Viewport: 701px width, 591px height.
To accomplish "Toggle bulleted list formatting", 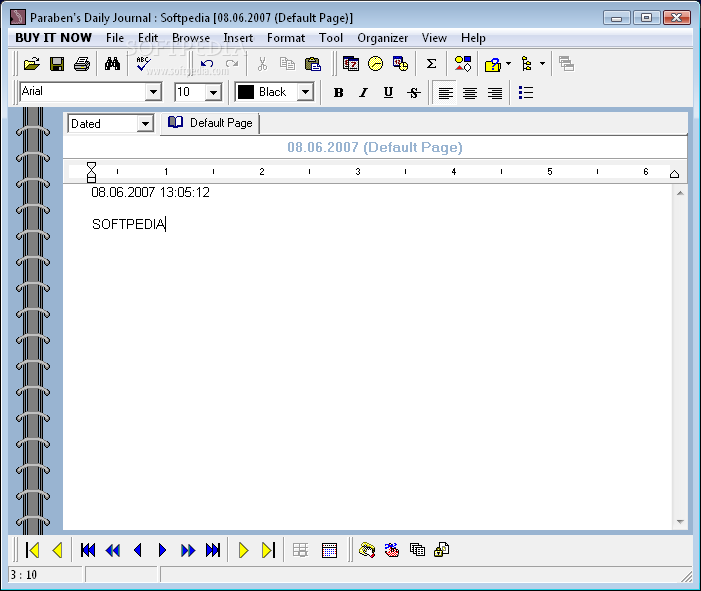I will click(526, 93).
